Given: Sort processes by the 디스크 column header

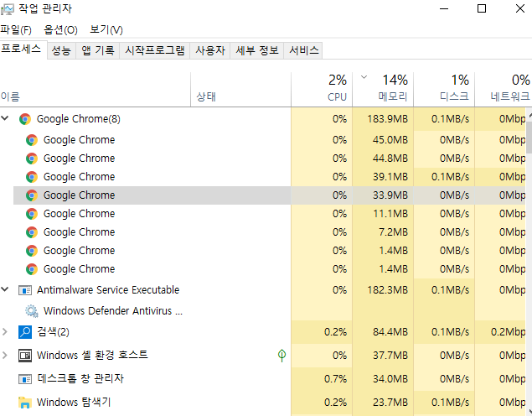Looking at the screenshot, I should [454, 88].
